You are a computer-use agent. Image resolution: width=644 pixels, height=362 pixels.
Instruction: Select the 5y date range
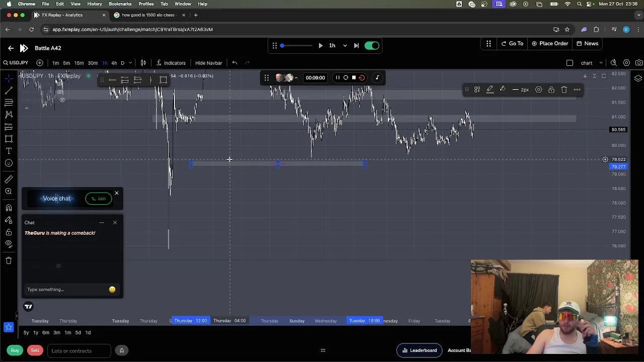tap(26, 332)
